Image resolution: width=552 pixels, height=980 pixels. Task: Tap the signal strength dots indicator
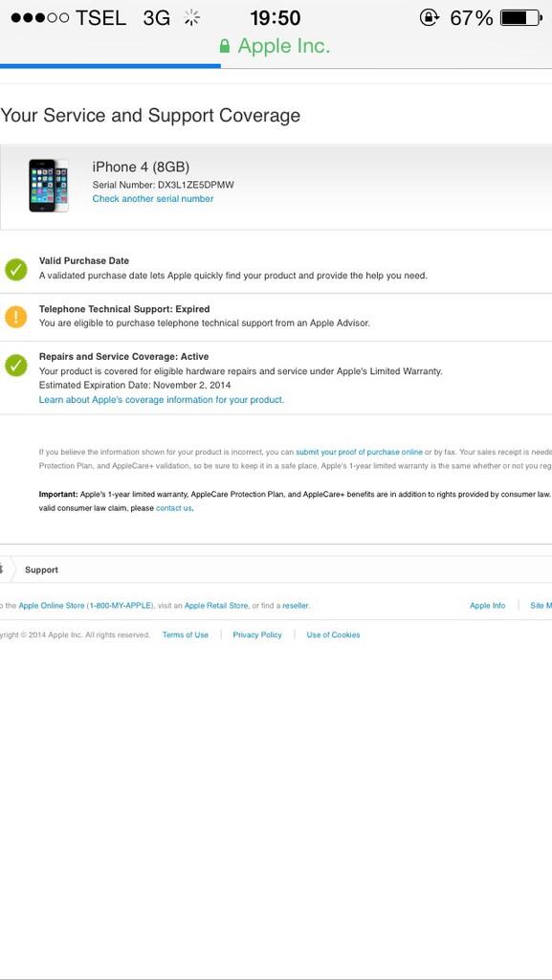[x=40, y=18]
